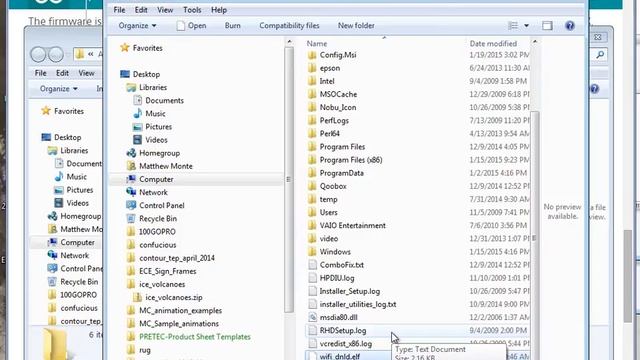Create a New folder
The width and height of the screenshot is (640, 360).
pyautogui.click(x=356, y=25)
